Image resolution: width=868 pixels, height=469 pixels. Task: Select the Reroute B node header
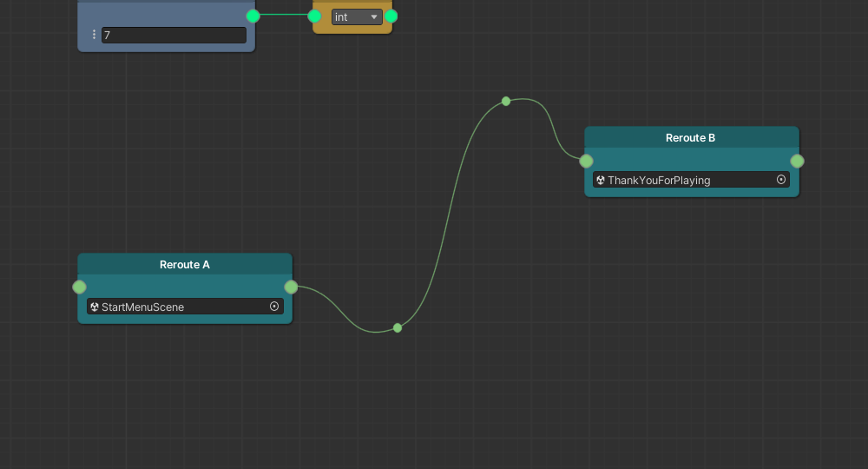(692, 138)
